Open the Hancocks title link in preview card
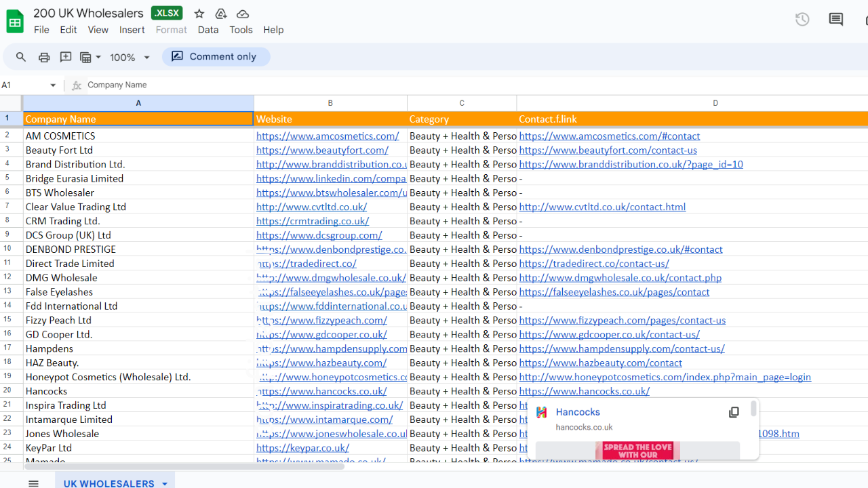Screen dimensions: 868x488 click(x=578, y=412)
